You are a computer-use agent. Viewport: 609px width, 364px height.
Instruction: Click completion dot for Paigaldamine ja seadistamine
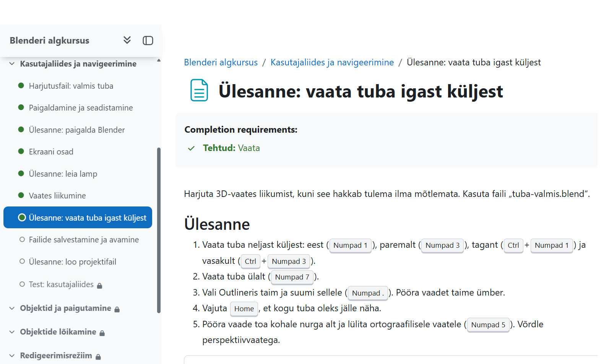click(21, 107)
